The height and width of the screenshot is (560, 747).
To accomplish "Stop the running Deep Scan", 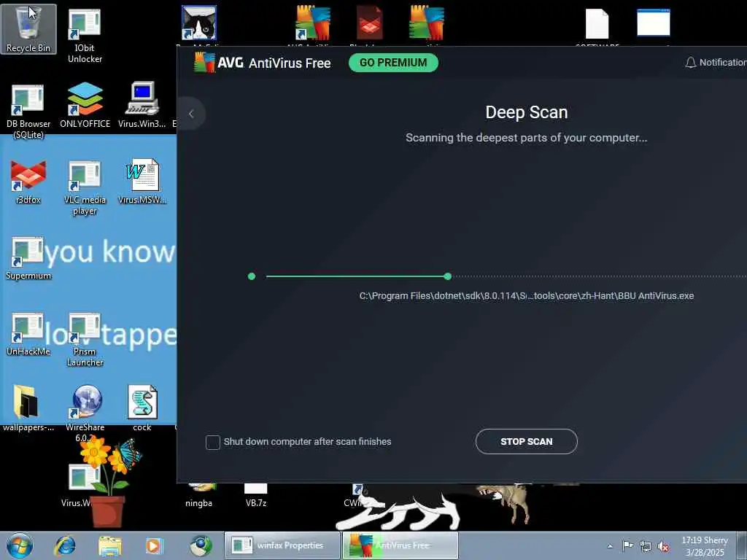I will coord(526,441).
